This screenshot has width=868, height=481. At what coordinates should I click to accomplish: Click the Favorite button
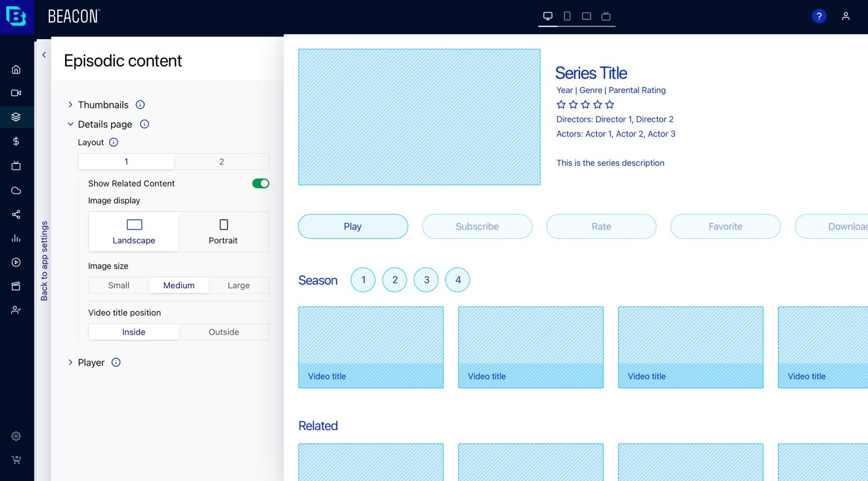click(x=726, y=227)
